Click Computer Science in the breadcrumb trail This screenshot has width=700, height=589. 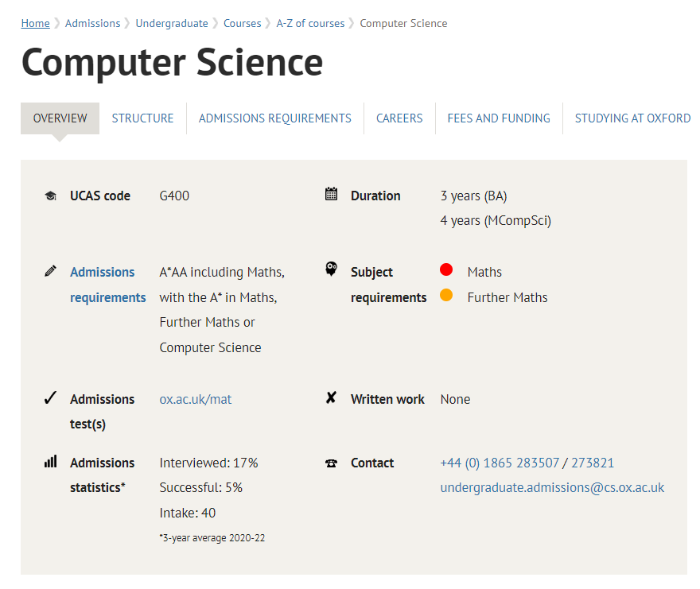403,23
